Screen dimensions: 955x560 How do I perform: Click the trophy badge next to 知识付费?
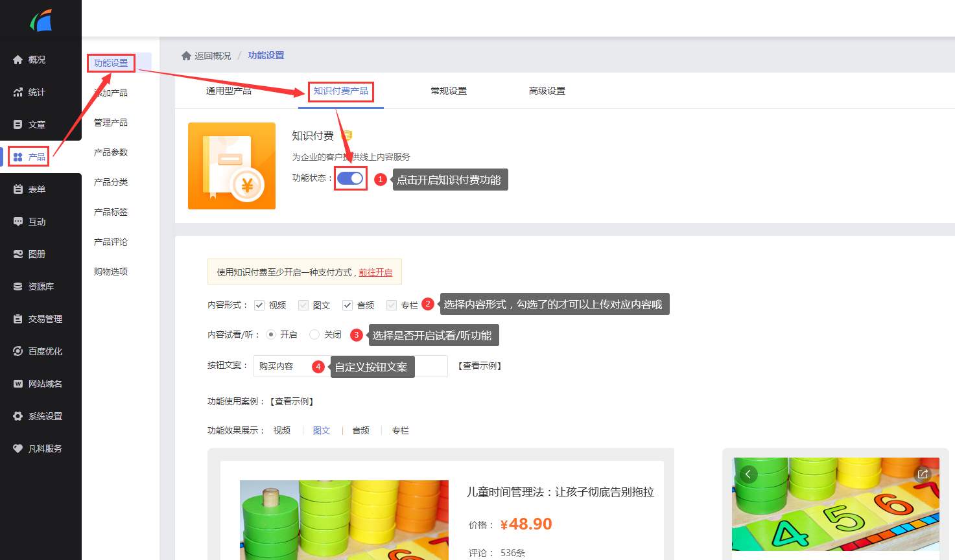point(347,135)
